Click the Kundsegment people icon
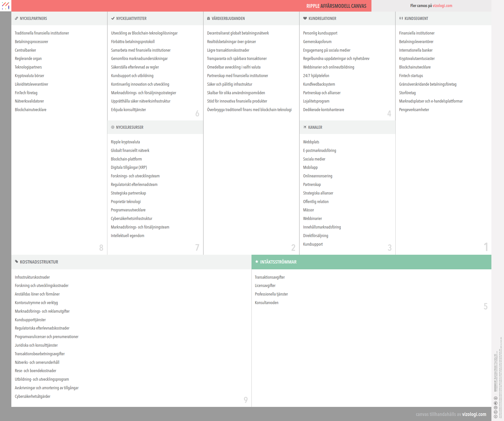The height and width of the screenshot is (421, 504). 401,18
